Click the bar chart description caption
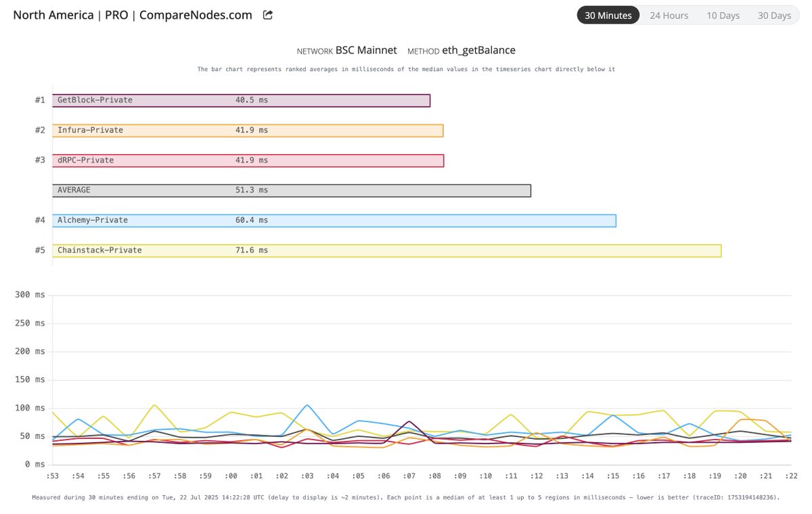 click(x=406, y=69)
